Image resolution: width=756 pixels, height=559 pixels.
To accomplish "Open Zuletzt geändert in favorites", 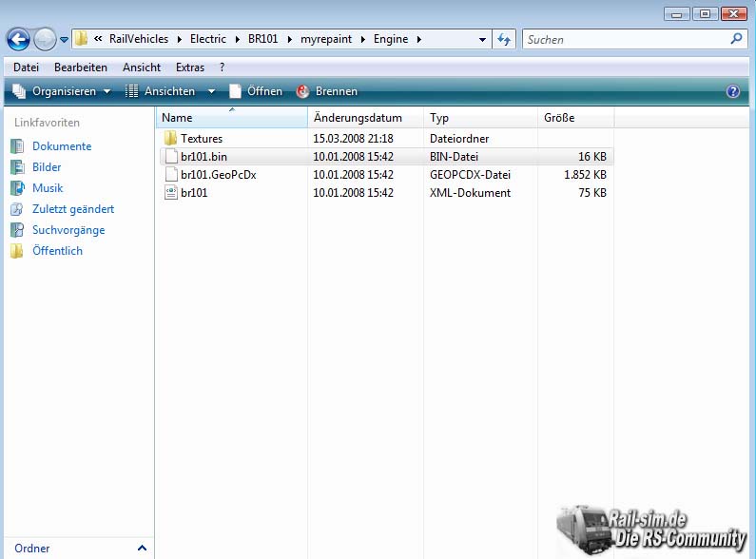I will pos(73,209).
